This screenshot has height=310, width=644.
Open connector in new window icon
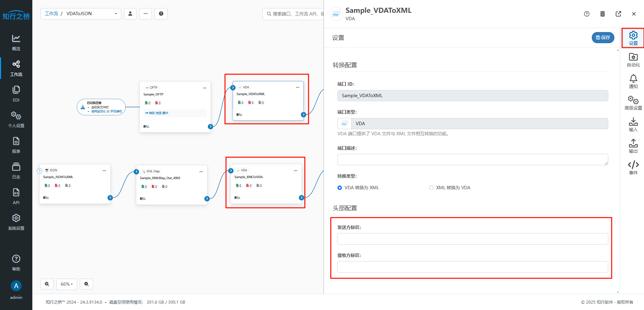click(x=618, y=14)
